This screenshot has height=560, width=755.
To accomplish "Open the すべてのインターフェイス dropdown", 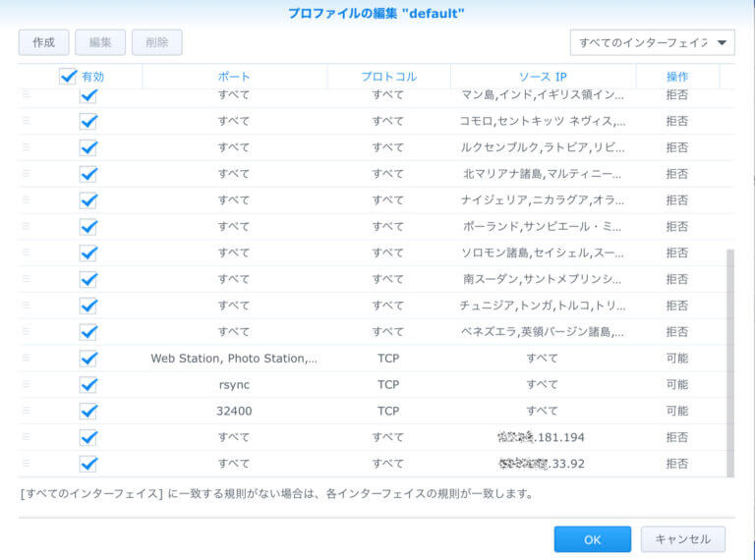I will click(653, 43).
